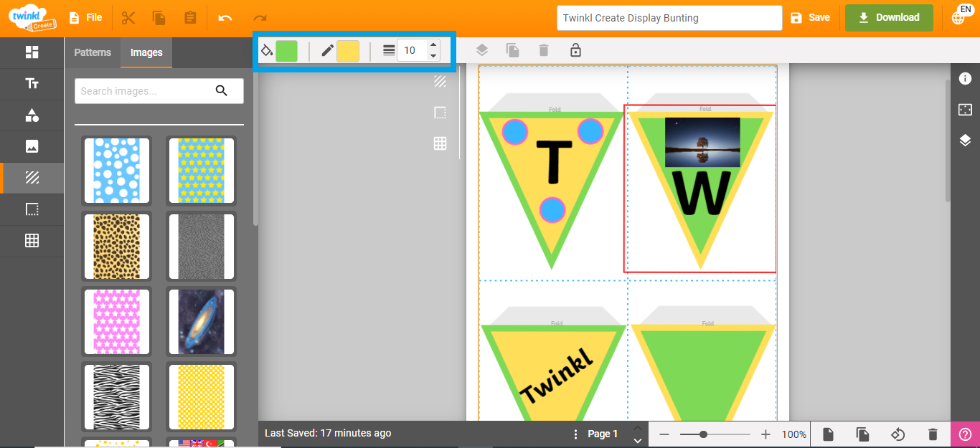The width and height of the screenshot is (980, 448).
Task: Open the page options three-dot menu
Action: coord(575,434)
